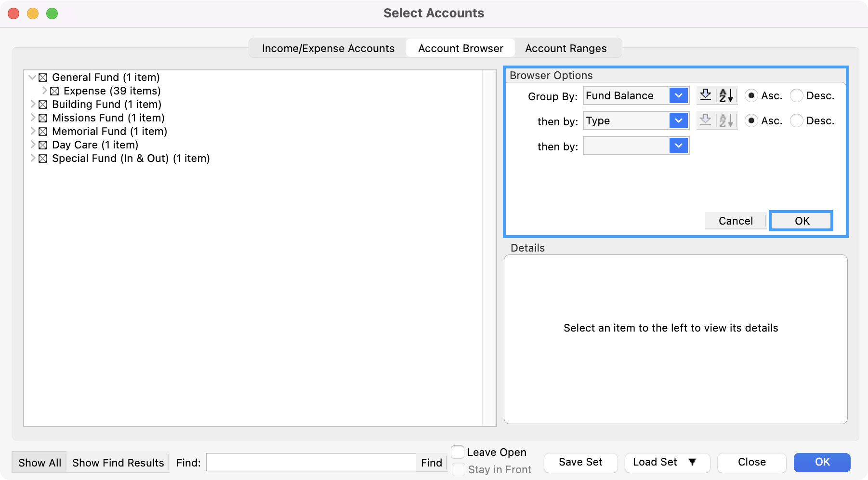Open the empty second then-by dropdown

(678, 146)
